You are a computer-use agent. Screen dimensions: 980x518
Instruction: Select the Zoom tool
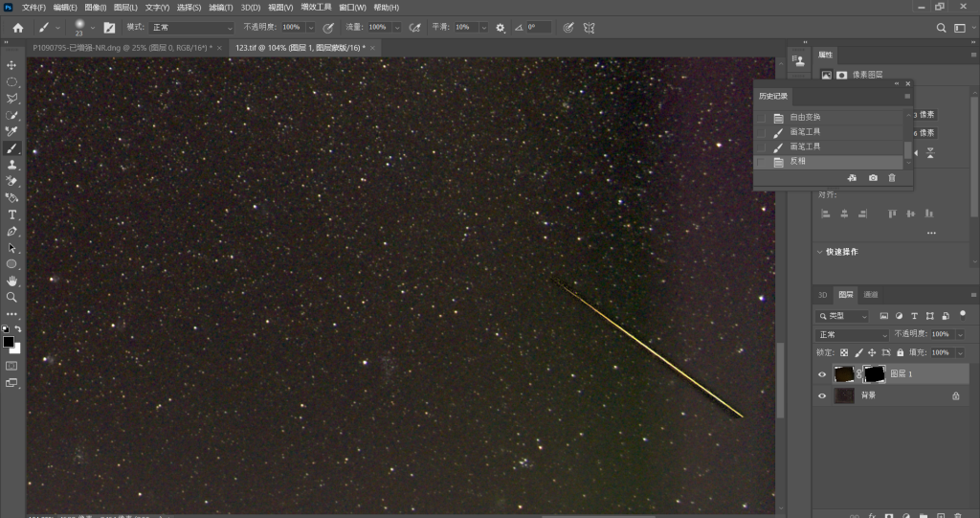tap(11, 297)
